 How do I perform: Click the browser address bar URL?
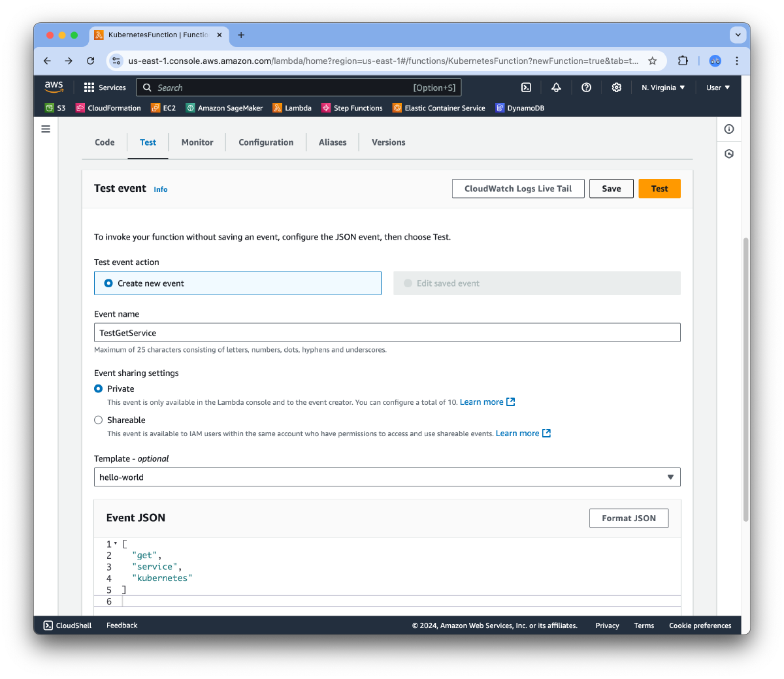(383, 61)
